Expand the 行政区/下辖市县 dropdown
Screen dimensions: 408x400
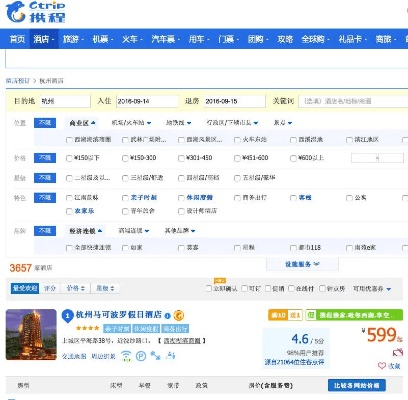coord(232,123)
